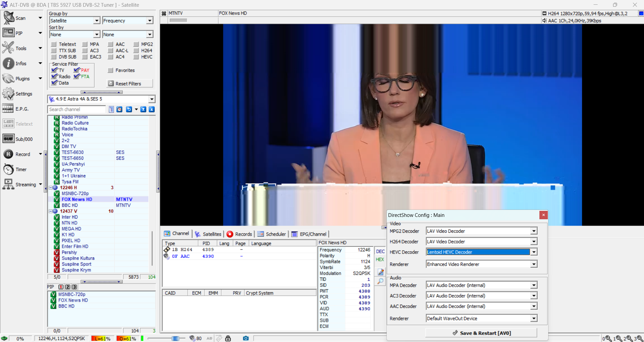Open the Scan menu icon
This screenshot has height=342, width=644.
tap(9, 18)
